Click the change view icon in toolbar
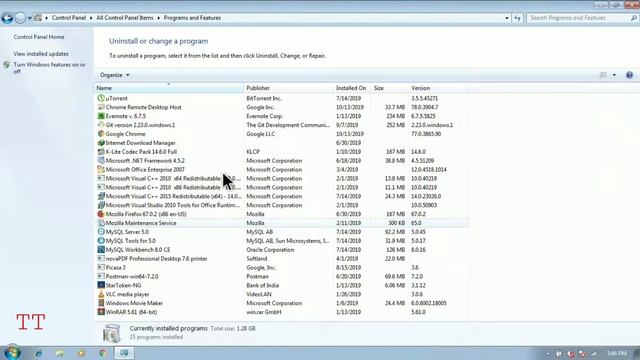640x360 pixels. (x=603, y=75)
